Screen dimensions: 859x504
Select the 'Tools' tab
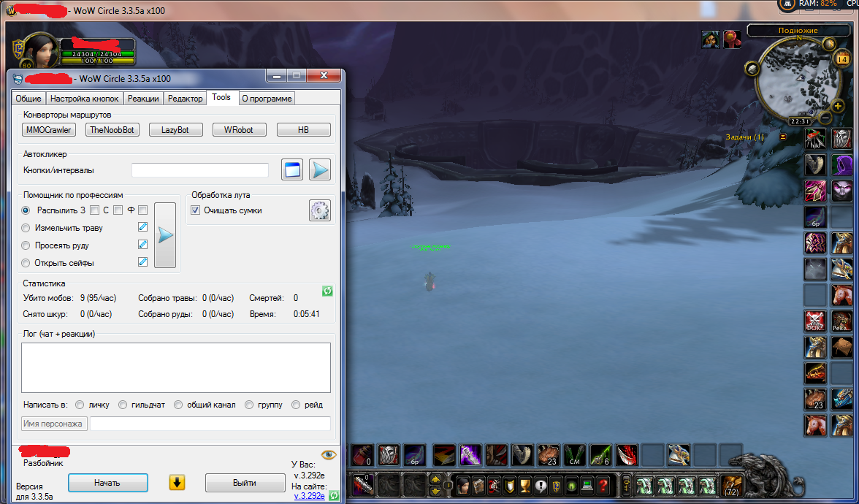tap(222, 98)
